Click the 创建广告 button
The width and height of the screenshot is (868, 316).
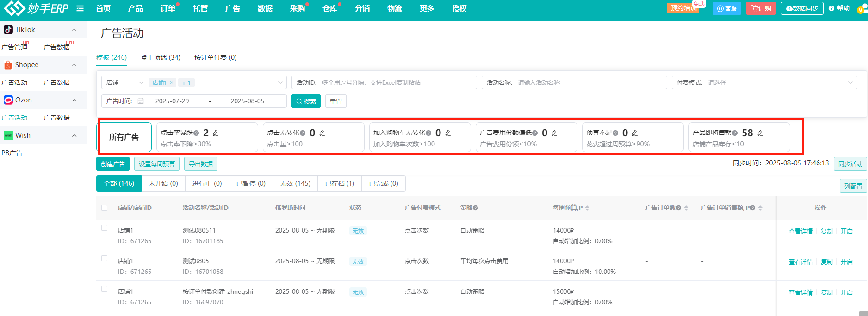pyautogui.click(x=113, y=164)
